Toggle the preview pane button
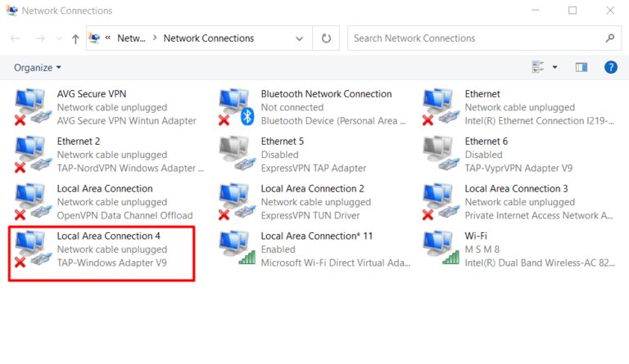The image size is (629, 364). [581, 67]
